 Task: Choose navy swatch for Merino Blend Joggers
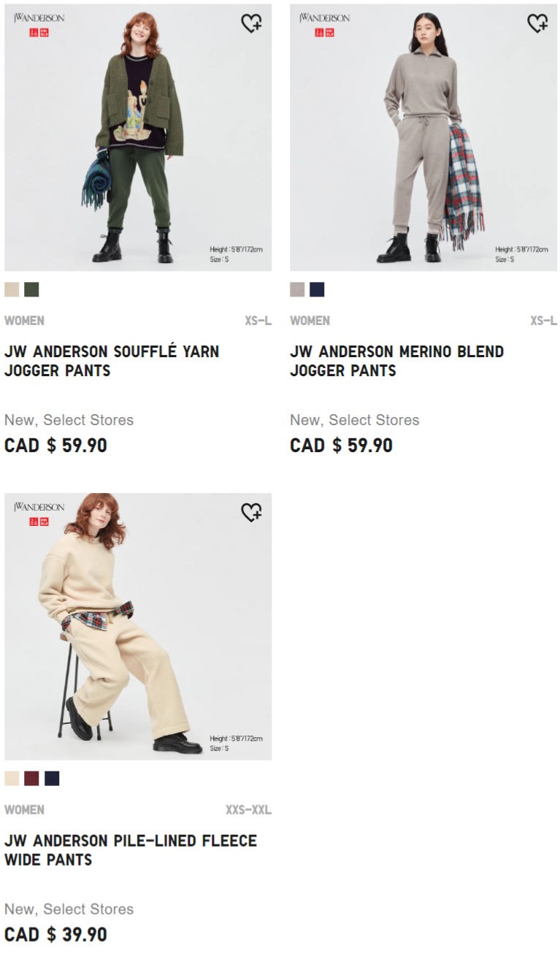click(317, 289)
